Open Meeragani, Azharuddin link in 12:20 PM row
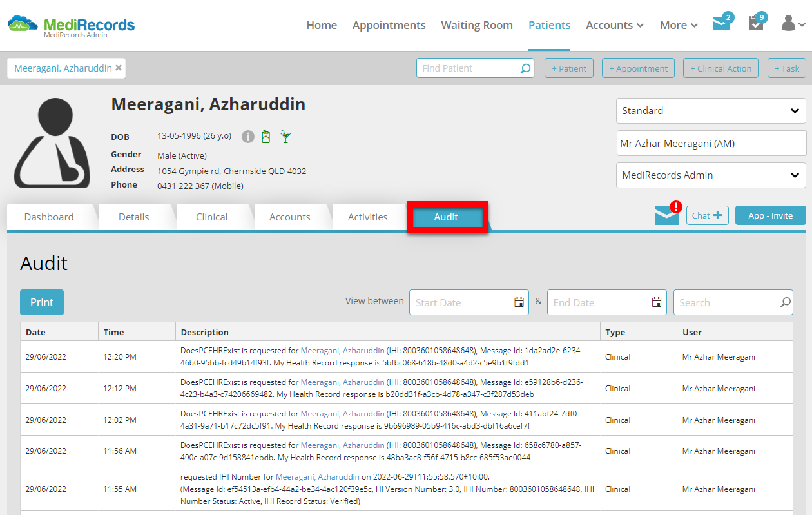 (x=343, y=351)
